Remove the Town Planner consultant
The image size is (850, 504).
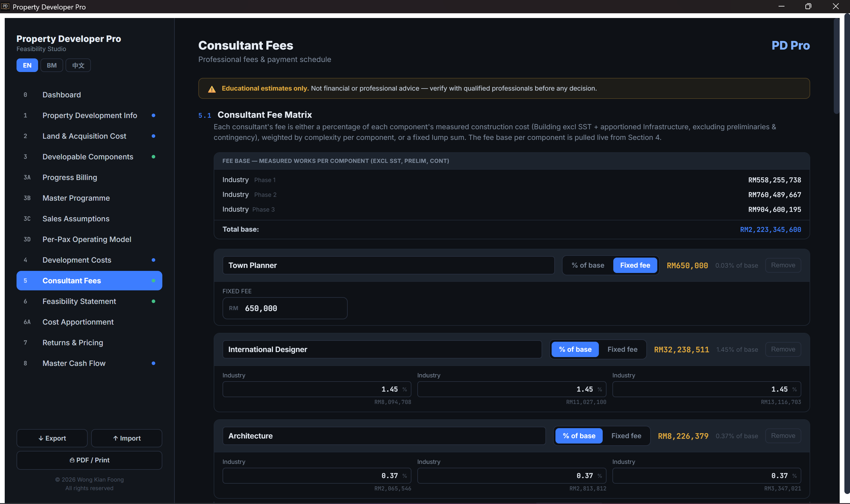pos(783,266)
